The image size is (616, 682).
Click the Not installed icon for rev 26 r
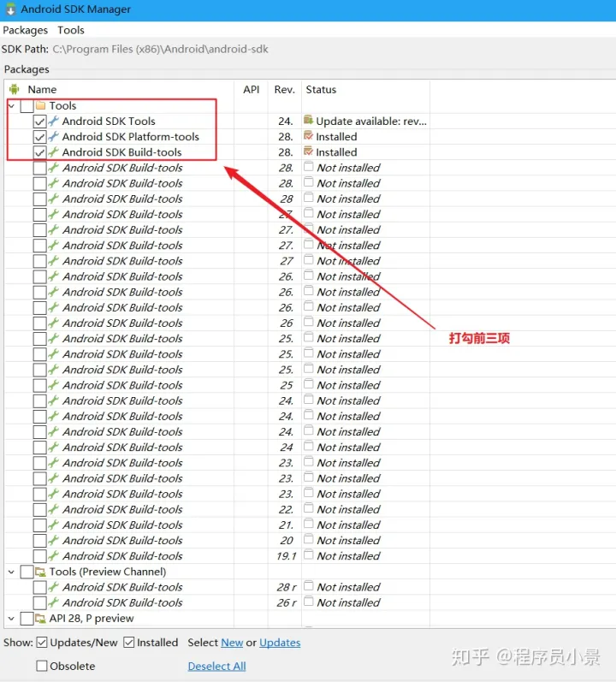[309, 601]
